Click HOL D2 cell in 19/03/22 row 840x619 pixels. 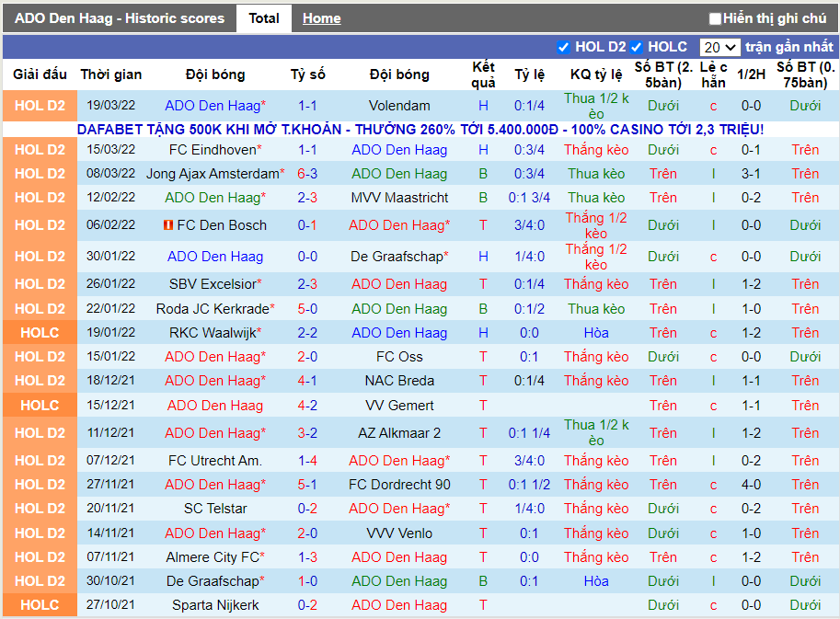[40, 106]
